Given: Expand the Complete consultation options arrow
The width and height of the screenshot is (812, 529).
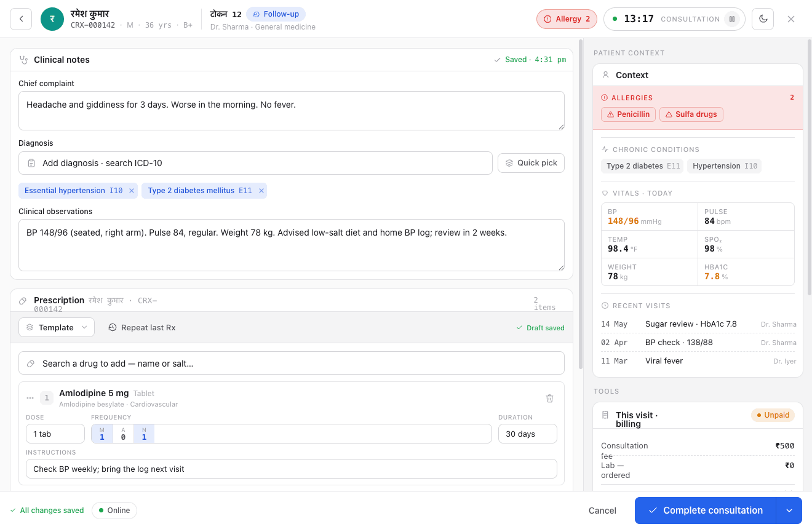Looking at the screenshot, I should click(x=789, y=511).
